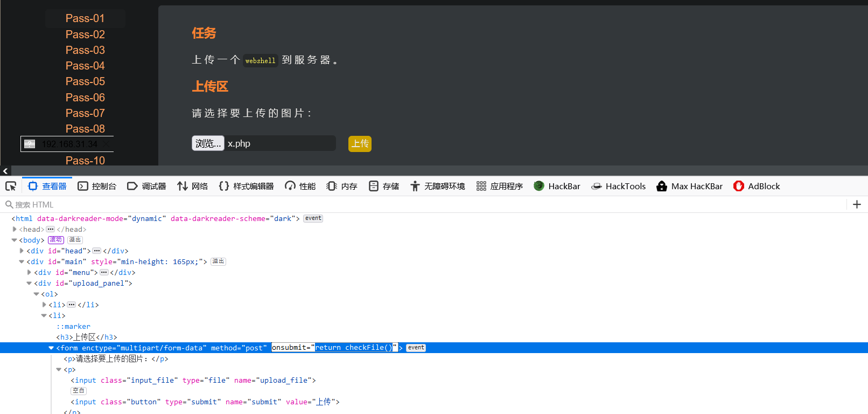The image size is (868, 414).
Task: Click the ellipsis badge in head node
Action: [51, 229]
